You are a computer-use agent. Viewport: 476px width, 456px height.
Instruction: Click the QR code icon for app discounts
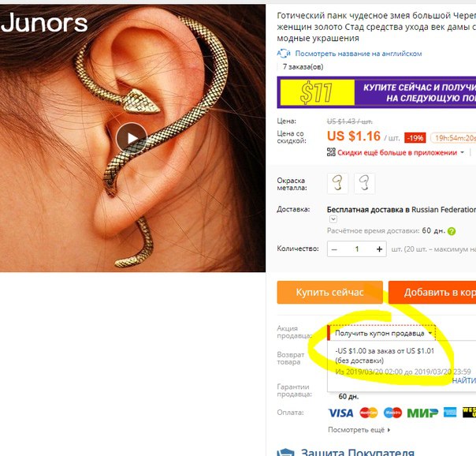[331, 152]
